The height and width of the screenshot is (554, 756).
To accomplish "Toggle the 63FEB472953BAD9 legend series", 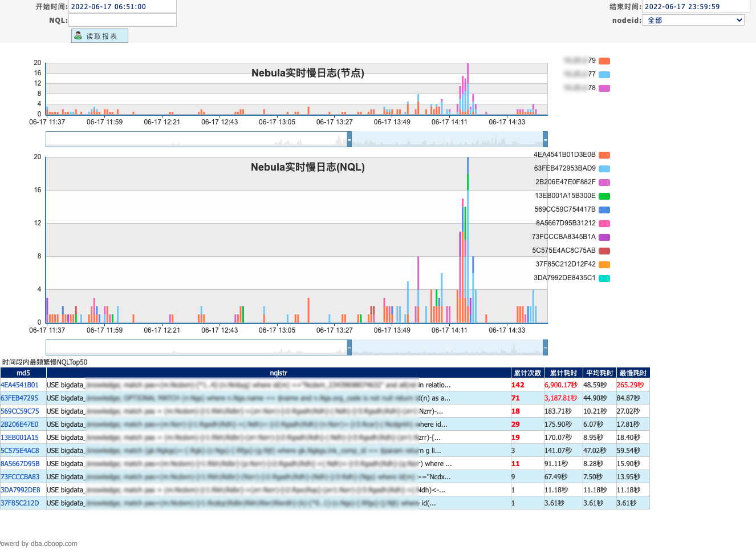I will point(564,168).
